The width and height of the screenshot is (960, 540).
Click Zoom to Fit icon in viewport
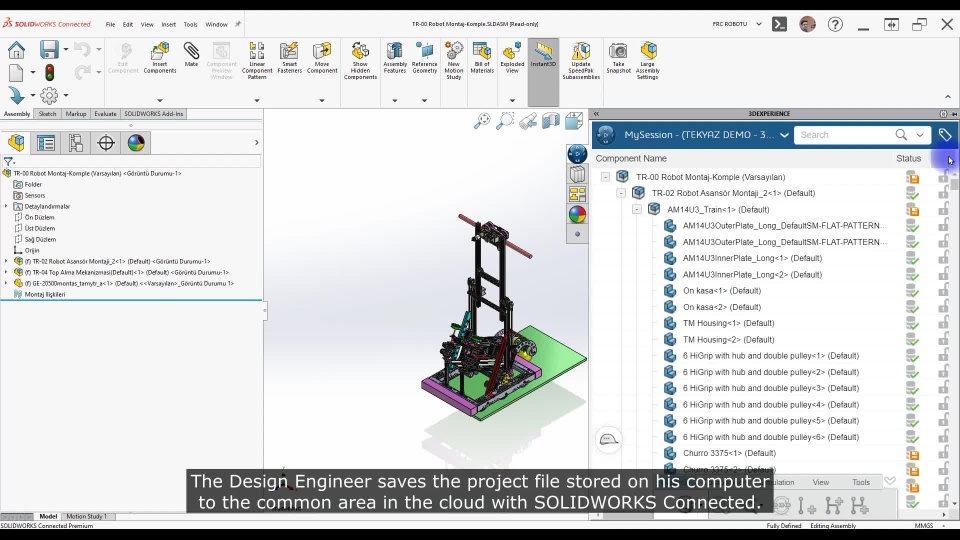click(x=482, y=121)
